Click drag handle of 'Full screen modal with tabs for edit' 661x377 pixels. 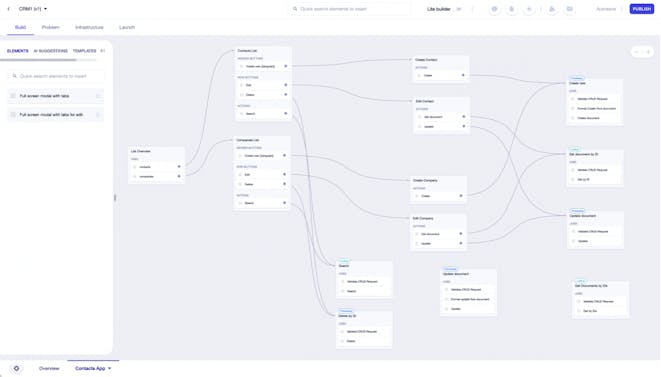pyautogui.click(x=98, y=115)
